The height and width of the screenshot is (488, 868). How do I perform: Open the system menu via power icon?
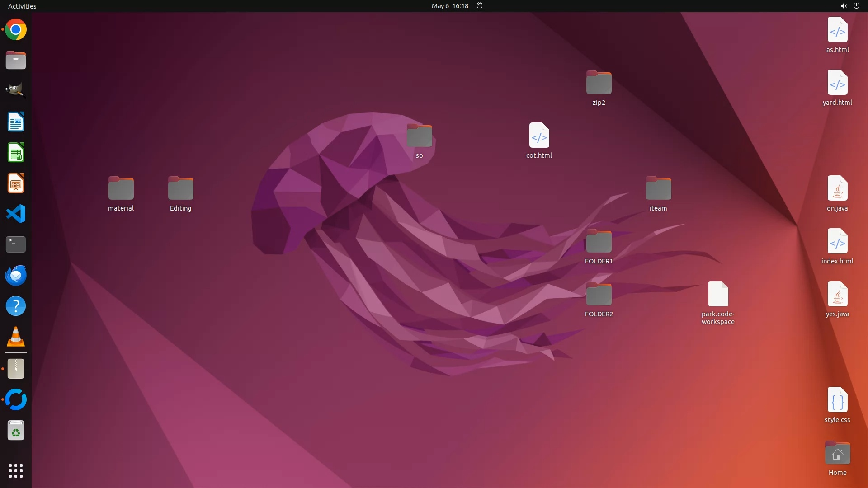click(x=856, y=6)
